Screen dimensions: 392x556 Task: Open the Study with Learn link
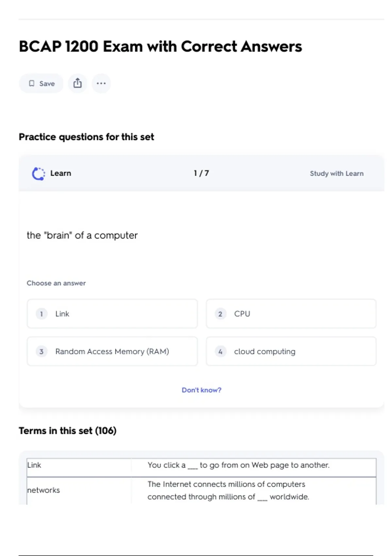tap(336, 174)
